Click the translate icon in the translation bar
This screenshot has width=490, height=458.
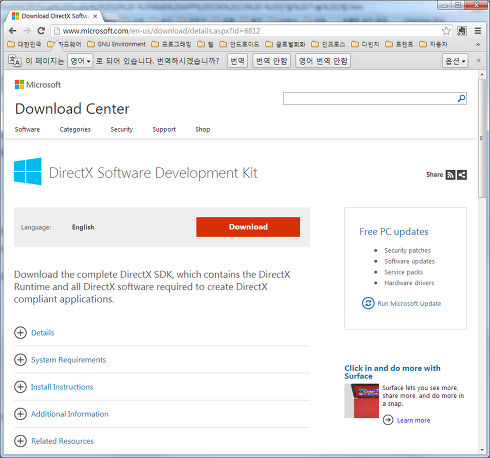click(14, 61)
